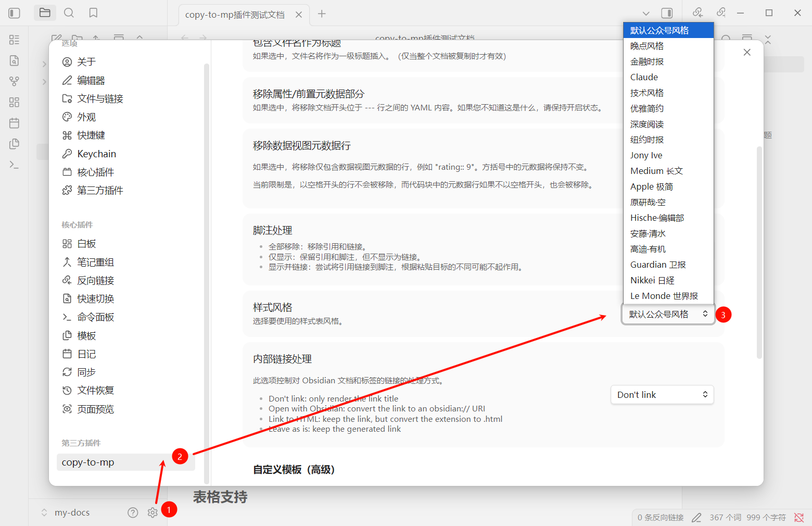Open the bookmarks pane icon

(x=93, y=13)
